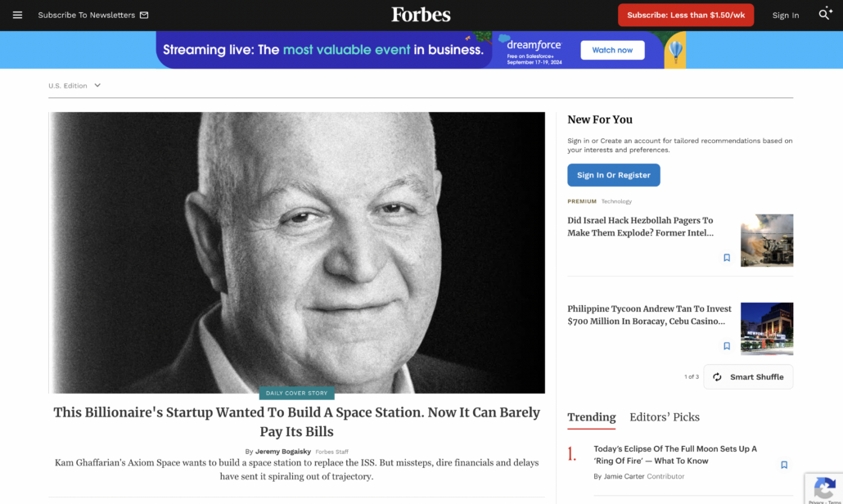
Task: Open the Boracay casino article thumbnail
Action: (x=766, y=328)
